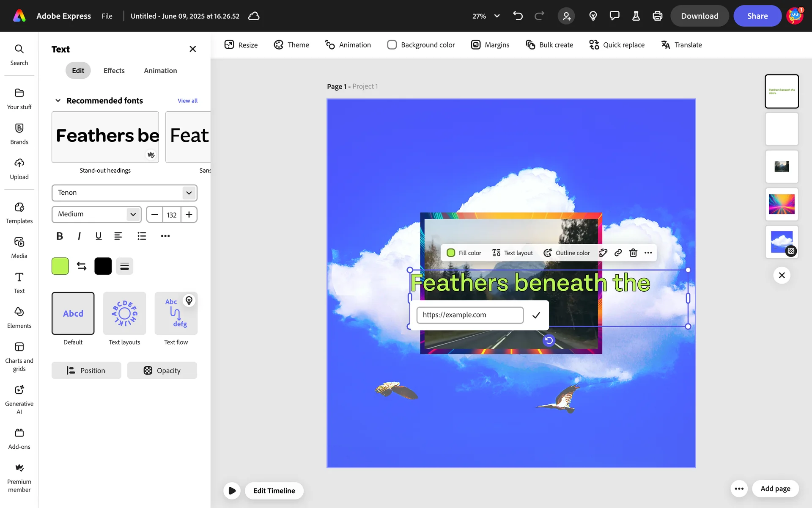Screen dimensions: 812x508
Task: Open the print icon in header
Action: point(657,16)
